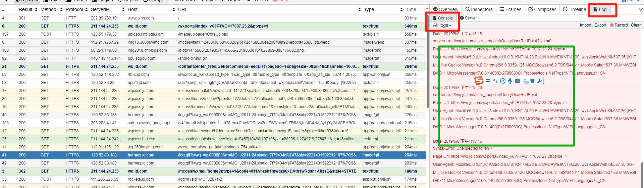This screenshot has width=644, height=188.
Task: Click the log panel vertical scrollbar
Action: (x=642, y=175)
